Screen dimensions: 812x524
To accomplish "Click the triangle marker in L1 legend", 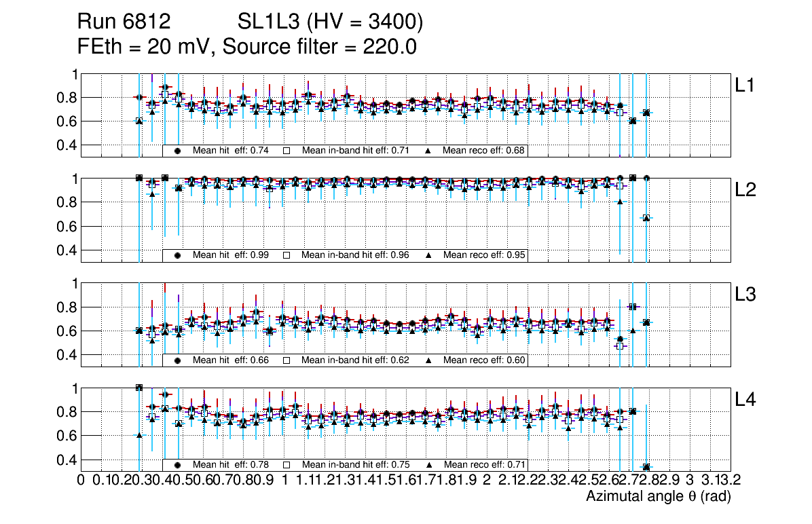I will pos(429,151).
